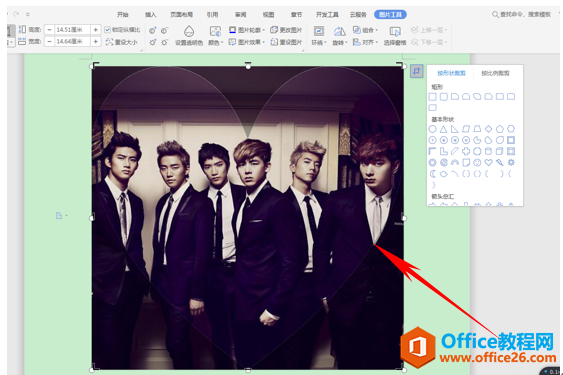Switch to Crop by Ratio (按比例裁剪) tab

495,73
